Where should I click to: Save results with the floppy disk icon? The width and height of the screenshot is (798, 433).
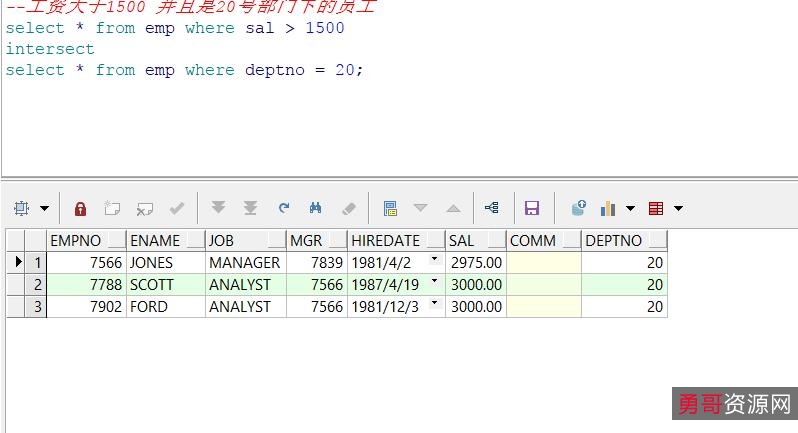pos(532,208)
